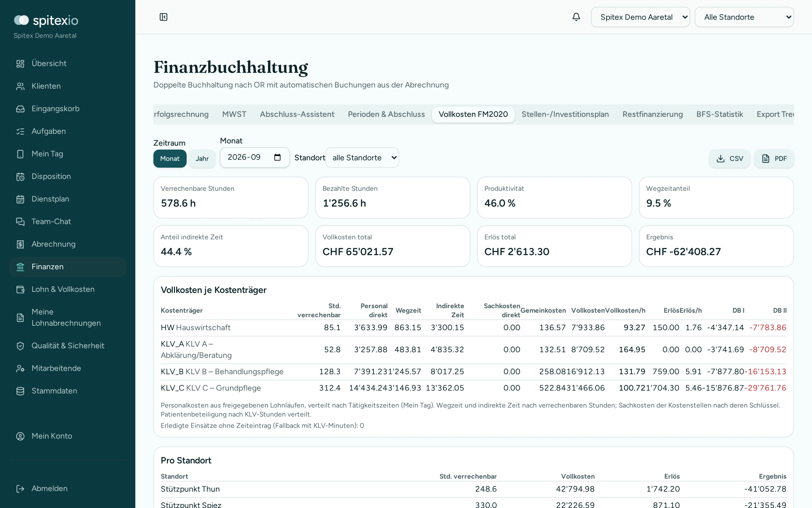Export the report as PDF
The width and height of the screenshot is (812, 508).
774,159
